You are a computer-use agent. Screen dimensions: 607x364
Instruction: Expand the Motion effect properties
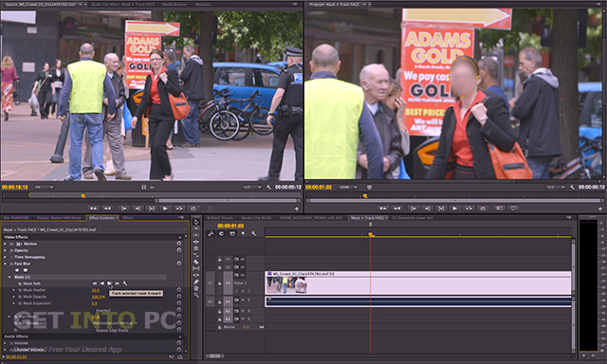point(5,244)
